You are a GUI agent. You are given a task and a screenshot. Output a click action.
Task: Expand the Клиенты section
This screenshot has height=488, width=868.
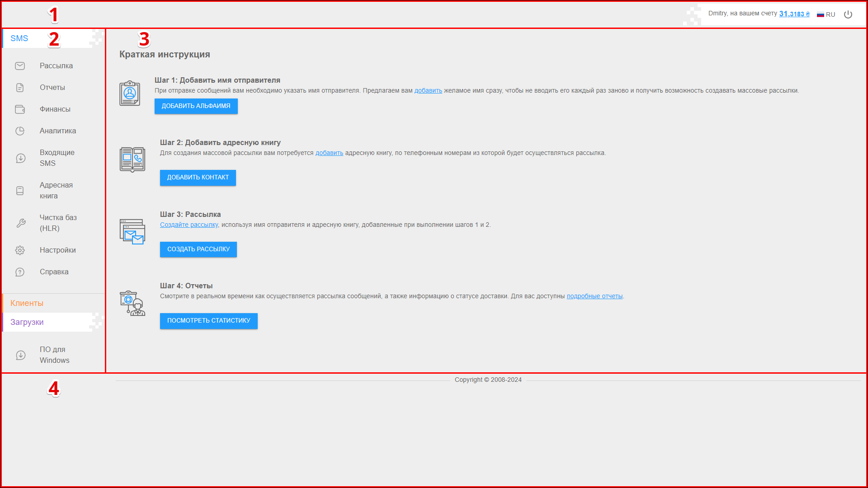pyautogui.click(x=27, y=303)
